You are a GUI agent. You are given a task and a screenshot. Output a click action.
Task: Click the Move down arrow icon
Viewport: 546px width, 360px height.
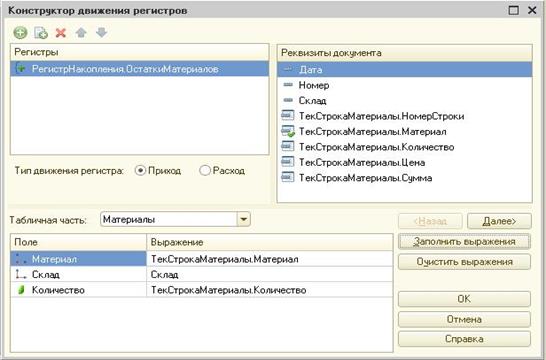pyautogui.click(x=102, y=33)
